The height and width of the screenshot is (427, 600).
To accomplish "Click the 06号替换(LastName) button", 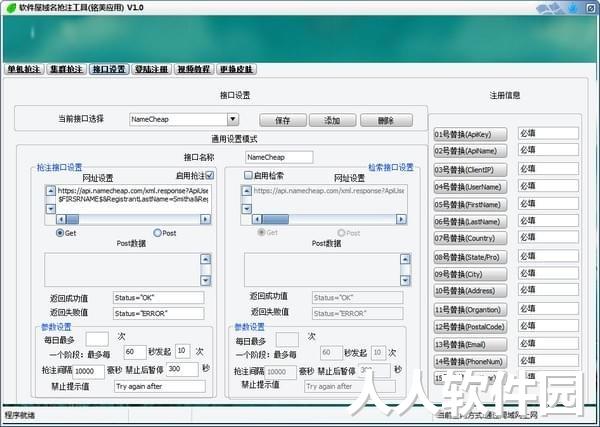I will pyautogui.click(x=470, y=222).
